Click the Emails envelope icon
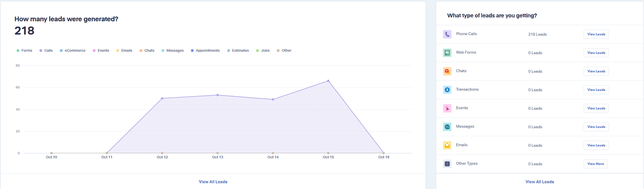This screenshot has height=189, width=644. point(447,145)
